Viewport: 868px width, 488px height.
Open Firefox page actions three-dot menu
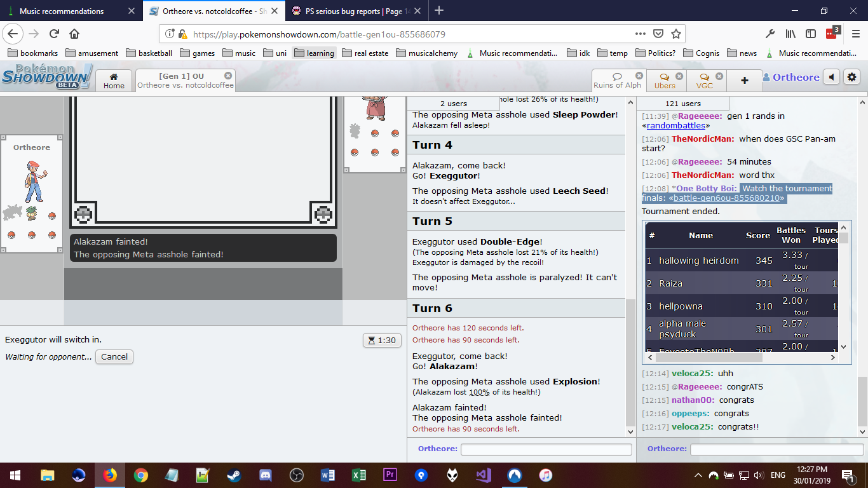[641, 34]
